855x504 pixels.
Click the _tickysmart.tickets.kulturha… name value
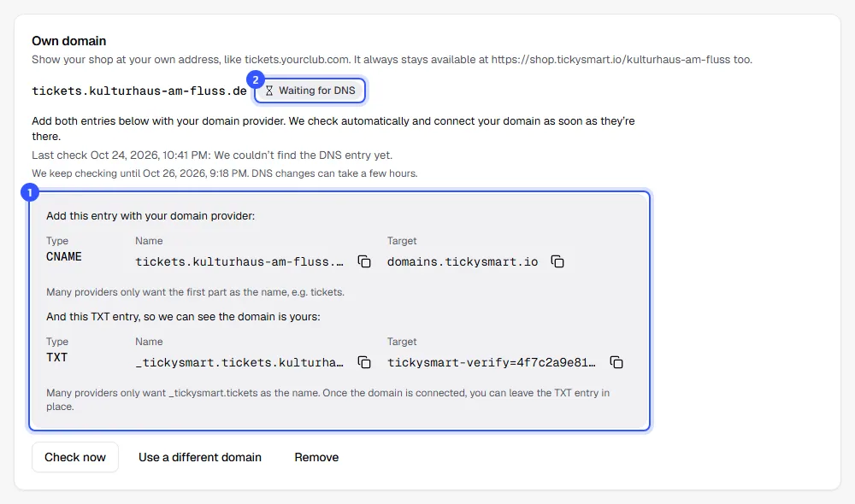[x=239, y=362]
